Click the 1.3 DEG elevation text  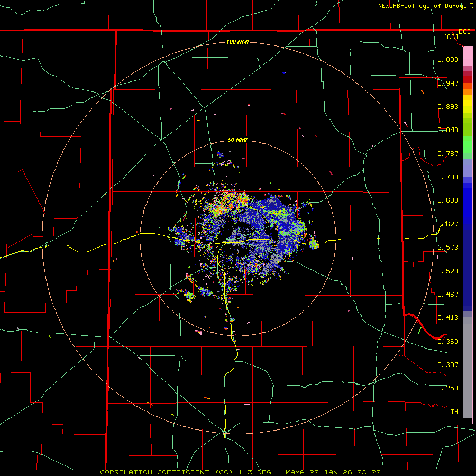(255, 472)
